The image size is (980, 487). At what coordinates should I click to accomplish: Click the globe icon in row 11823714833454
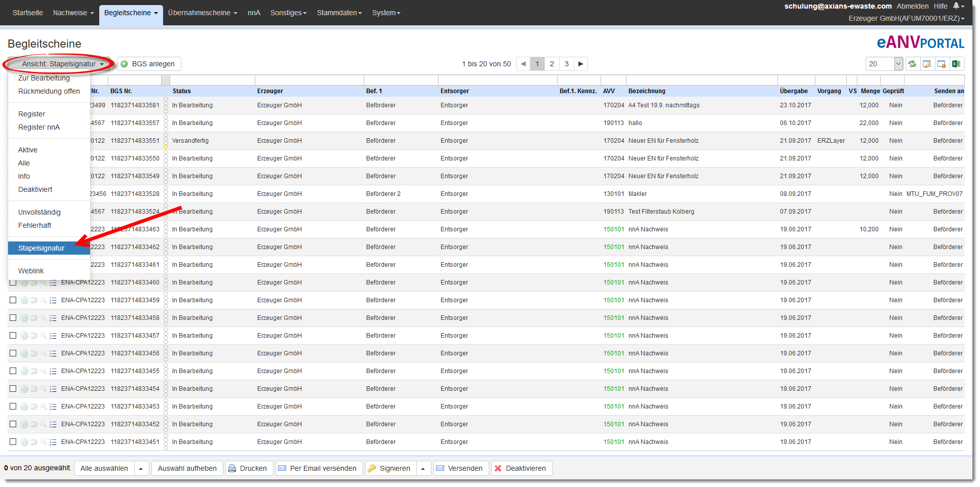(24, 389)
